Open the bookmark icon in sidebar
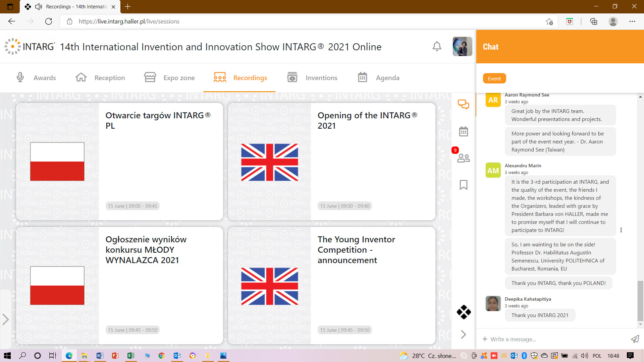This screenshot has height=362, width=644. tap(464, 185)
